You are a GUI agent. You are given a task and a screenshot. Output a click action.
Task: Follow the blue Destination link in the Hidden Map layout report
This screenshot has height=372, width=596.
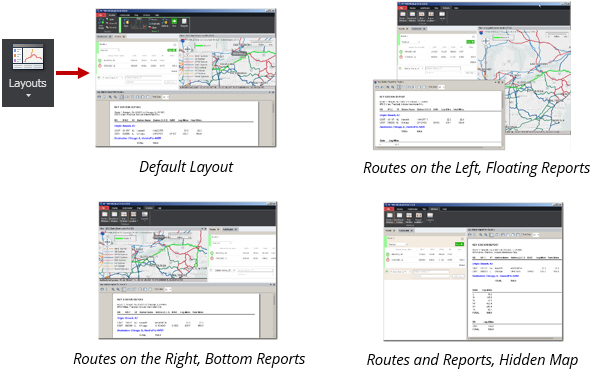pyautogui.click(x=495, y=276)
